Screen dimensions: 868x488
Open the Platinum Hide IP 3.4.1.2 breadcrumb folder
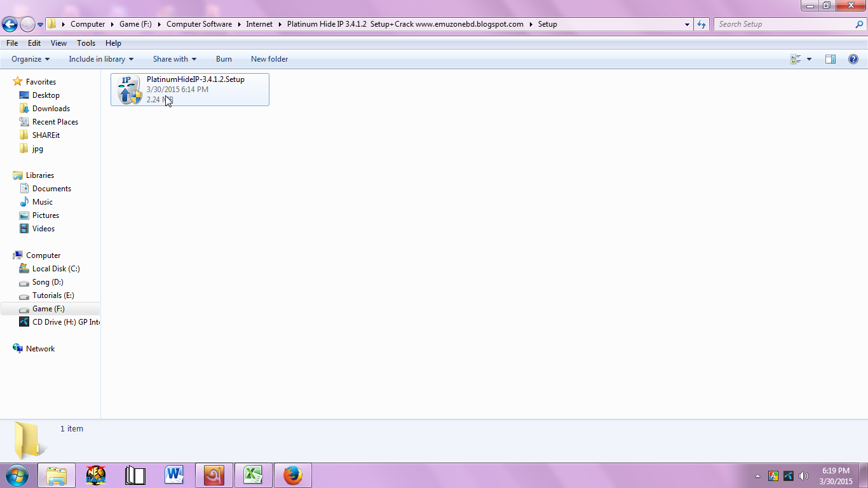[405, 24]
